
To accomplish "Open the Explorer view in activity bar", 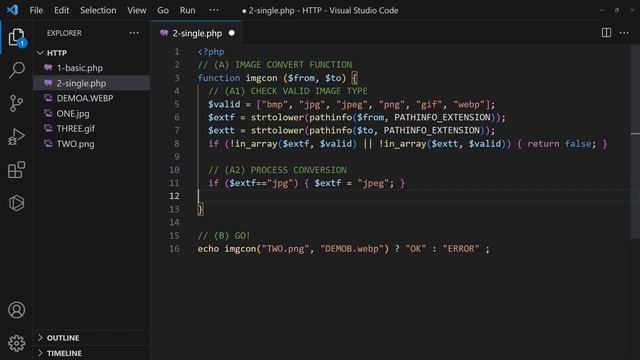I will point(16,37).
